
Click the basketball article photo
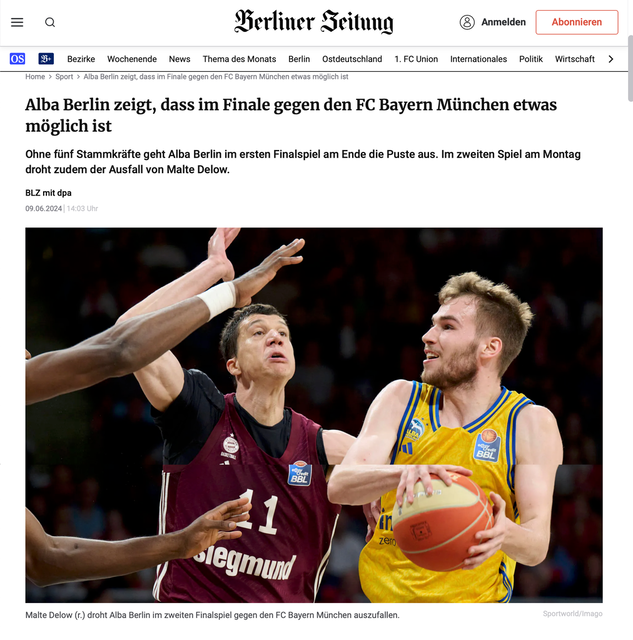[314, 415]
